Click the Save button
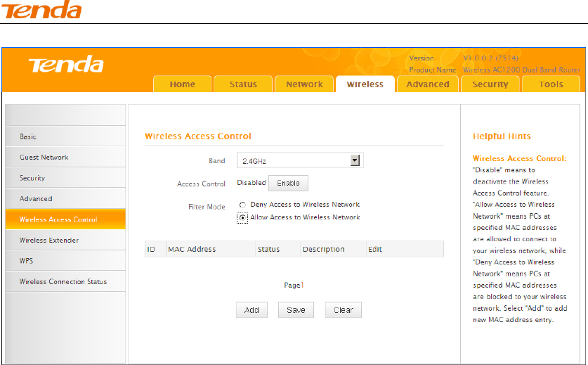The width and height of the screenshot is (588, 365). (x=296, y=310)
